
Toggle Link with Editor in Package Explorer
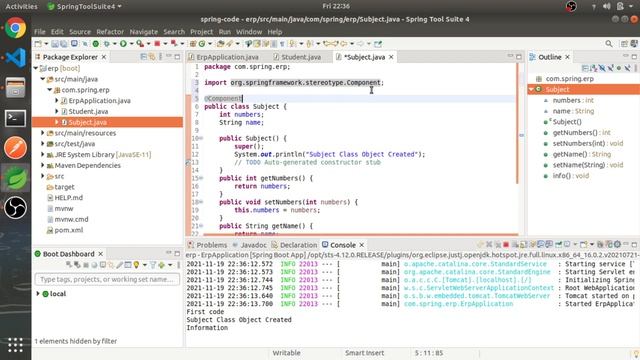[x=152, y=57]
